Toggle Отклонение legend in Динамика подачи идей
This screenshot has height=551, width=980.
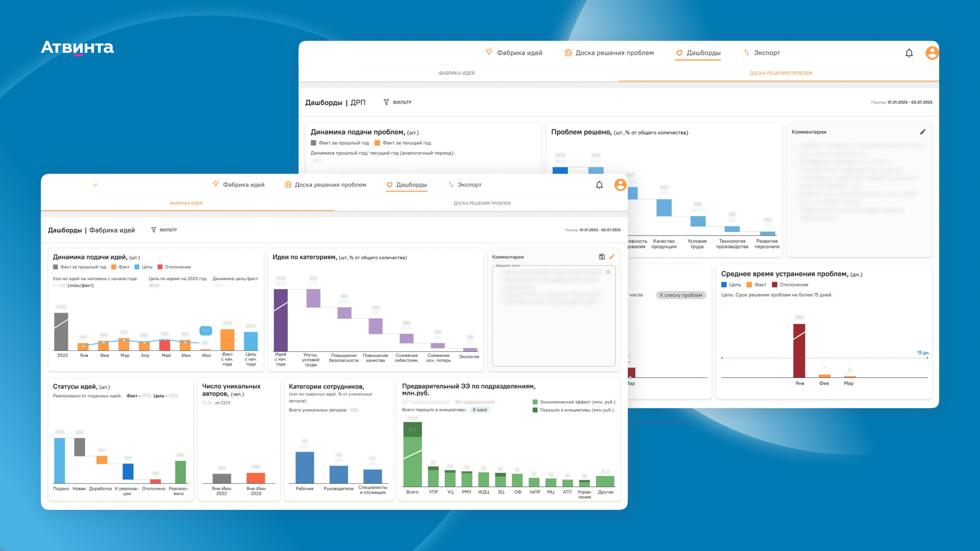tap(174, 267)
